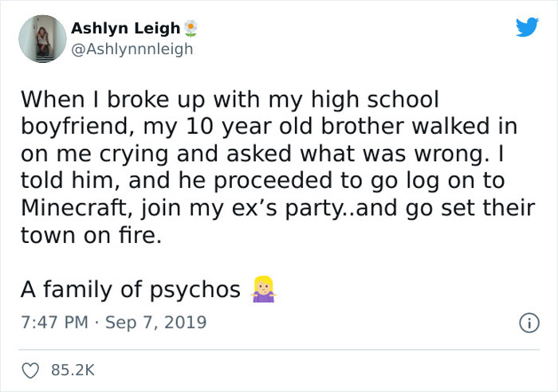Viewport: 558px width, 392px height.
Task: Open the Ashlyn Leigh display name link
Action: click(126, 28)
